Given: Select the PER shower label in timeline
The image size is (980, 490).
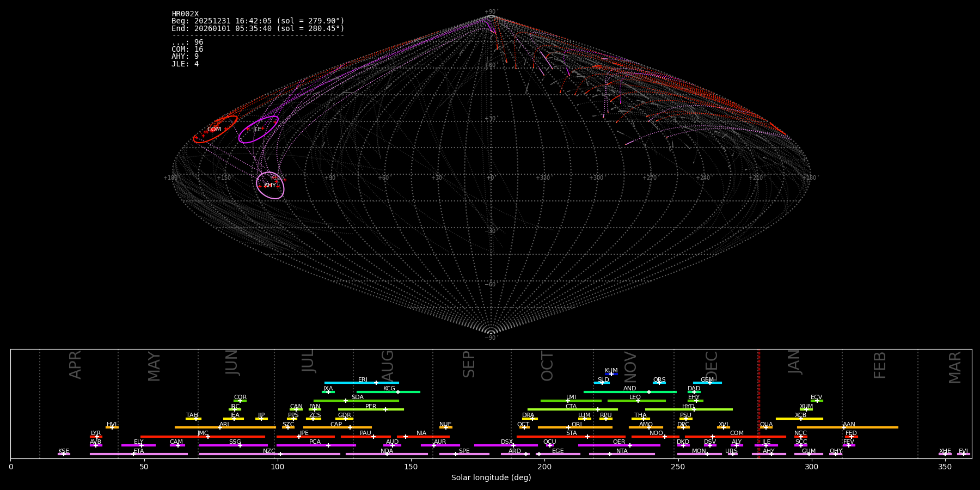Looking at the screenshot, I should [x=371, y=406].
